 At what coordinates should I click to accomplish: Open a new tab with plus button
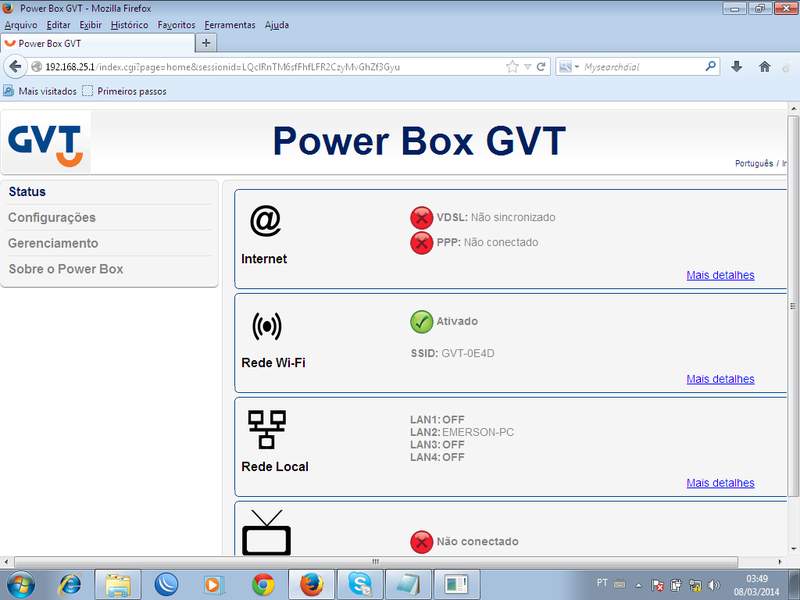[x=206, y=43]
